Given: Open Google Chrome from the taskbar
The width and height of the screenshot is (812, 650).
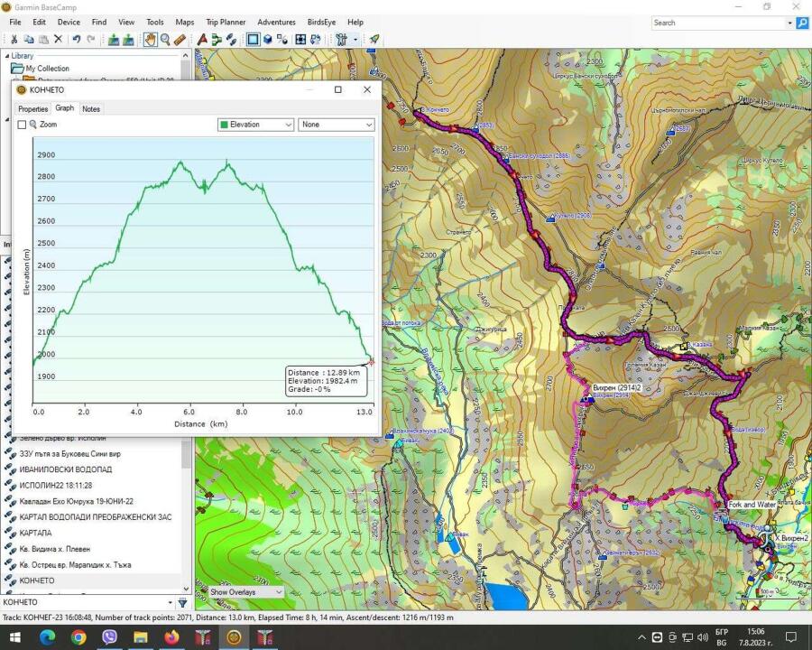Looking at the screenshot, I should coord(78,636).
